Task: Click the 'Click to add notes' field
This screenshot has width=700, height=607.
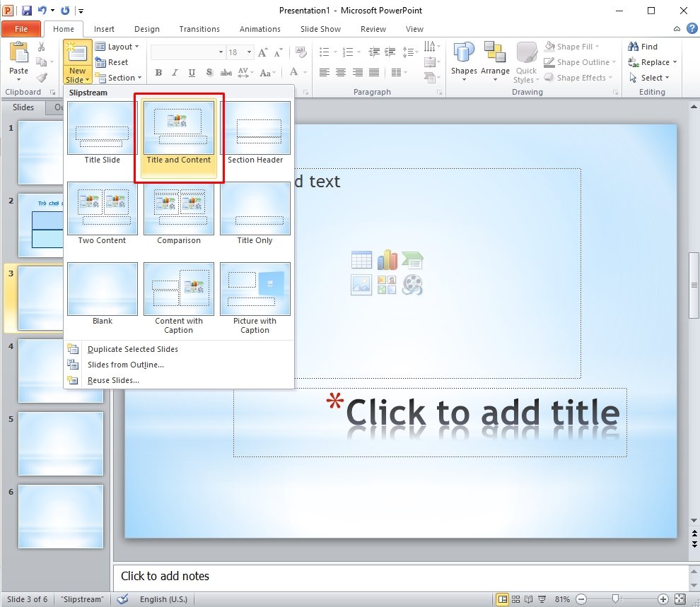Action: [402, 576]
